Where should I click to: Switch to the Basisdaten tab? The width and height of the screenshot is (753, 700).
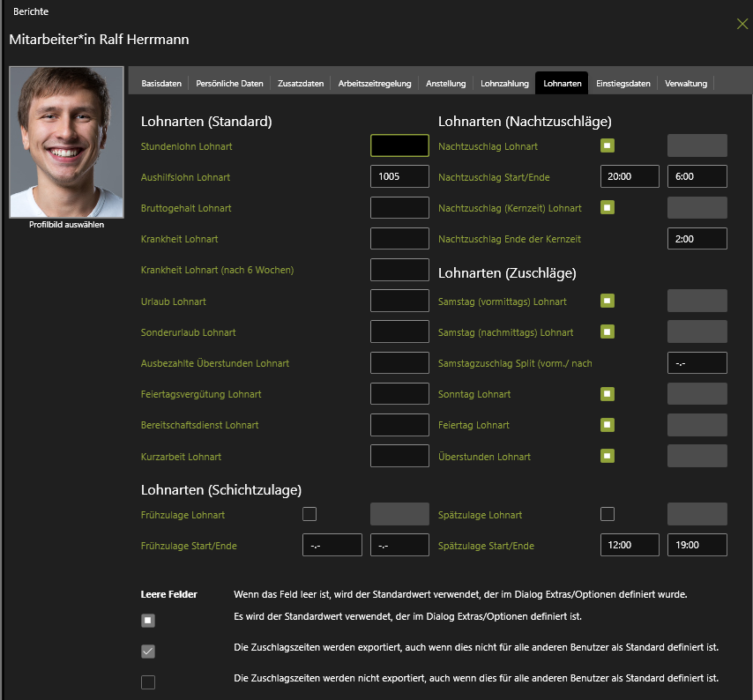tap(161, 84)
